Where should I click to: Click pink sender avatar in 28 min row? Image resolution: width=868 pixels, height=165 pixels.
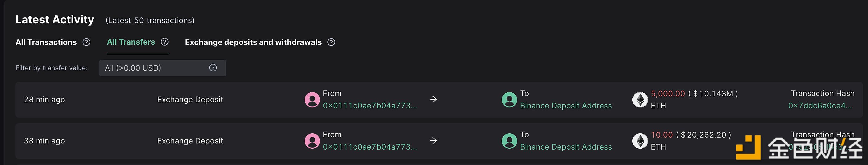click(x=312, y=100)
